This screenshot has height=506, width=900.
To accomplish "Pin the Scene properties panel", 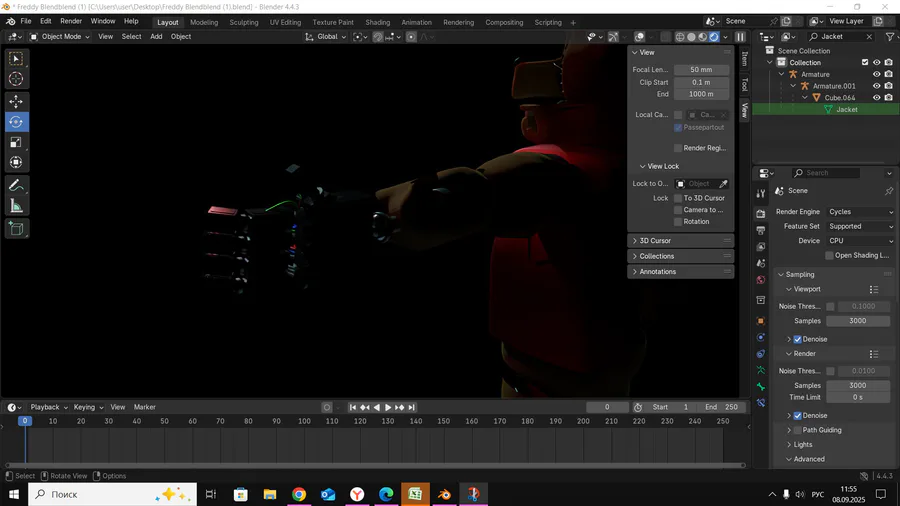I will [889, 191].
